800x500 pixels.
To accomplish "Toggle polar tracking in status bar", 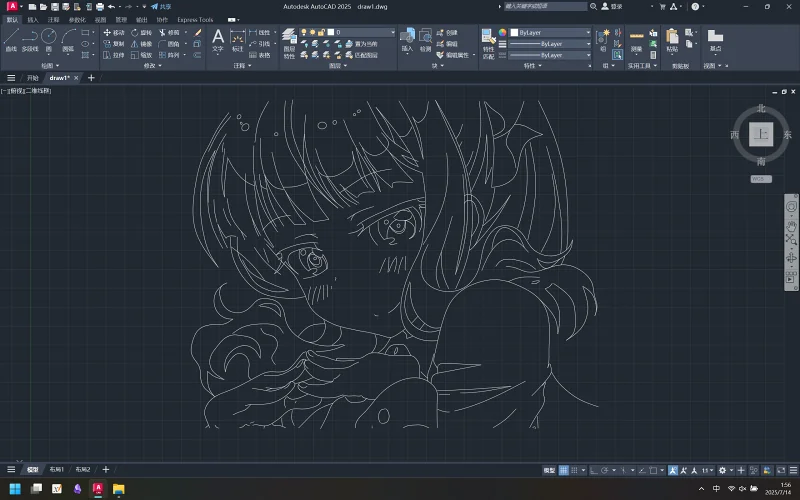I will click(x=605, y=470).
